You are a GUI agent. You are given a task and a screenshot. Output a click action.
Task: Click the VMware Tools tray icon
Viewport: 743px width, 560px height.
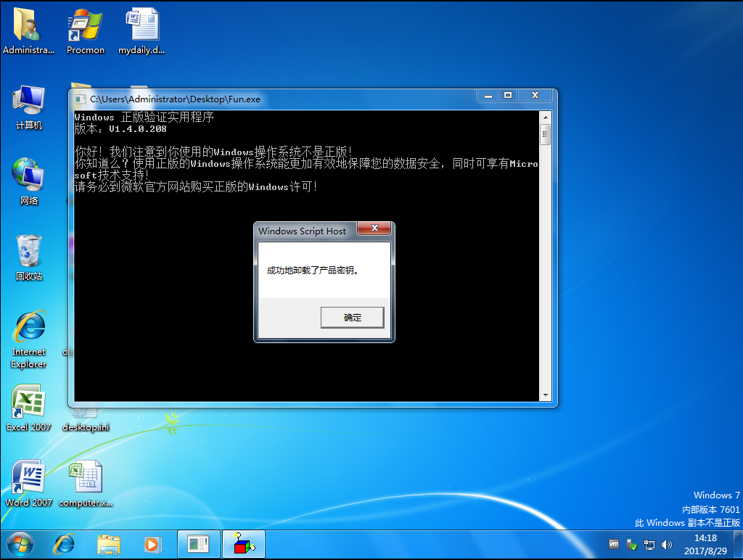pyautogui.click(x=613, y=544)
